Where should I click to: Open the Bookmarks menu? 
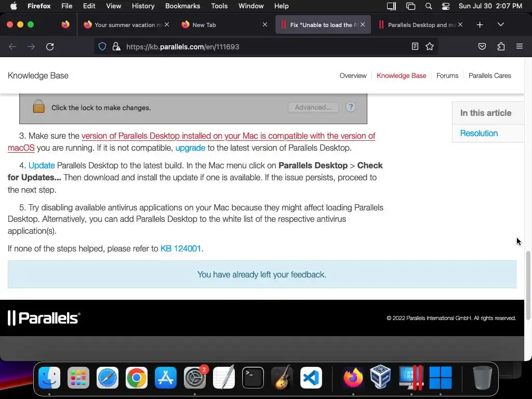pyautogui.click(x=182, y=6)
